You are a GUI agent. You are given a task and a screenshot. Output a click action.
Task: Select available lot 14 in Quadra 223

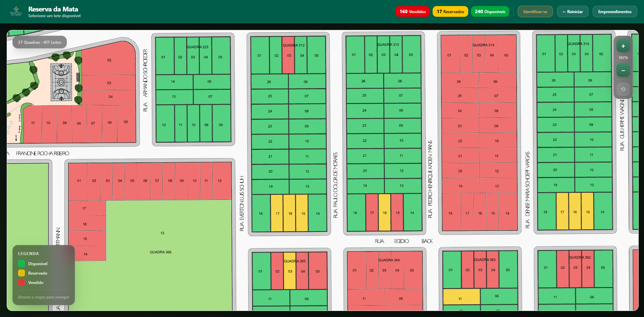[174, 82]
